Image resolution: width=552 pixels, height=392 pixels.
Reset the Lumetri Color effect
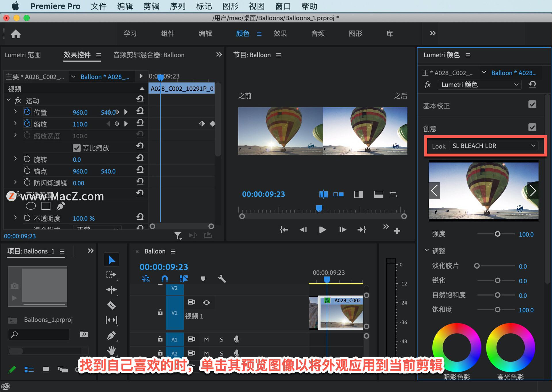pyautogui.click(x=532, y=84)
